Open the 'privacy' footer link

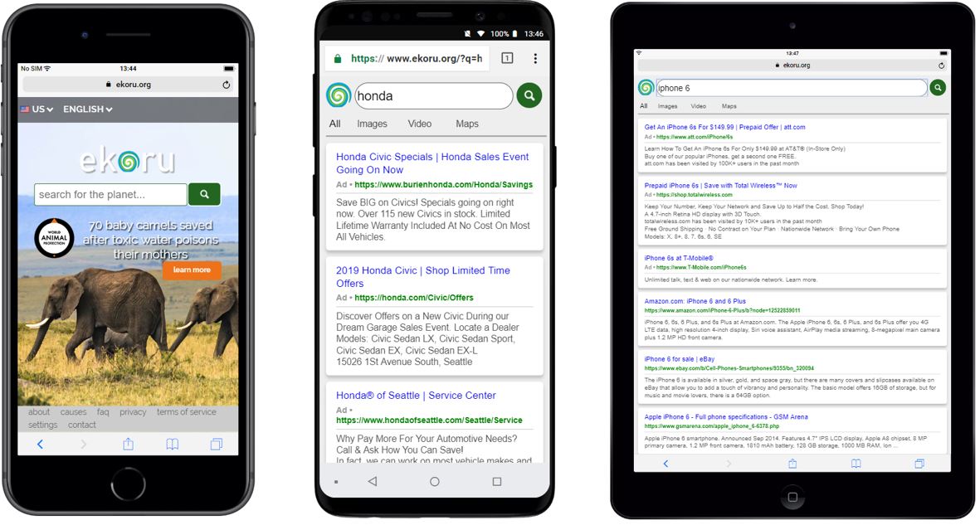[x=133, y=412]
